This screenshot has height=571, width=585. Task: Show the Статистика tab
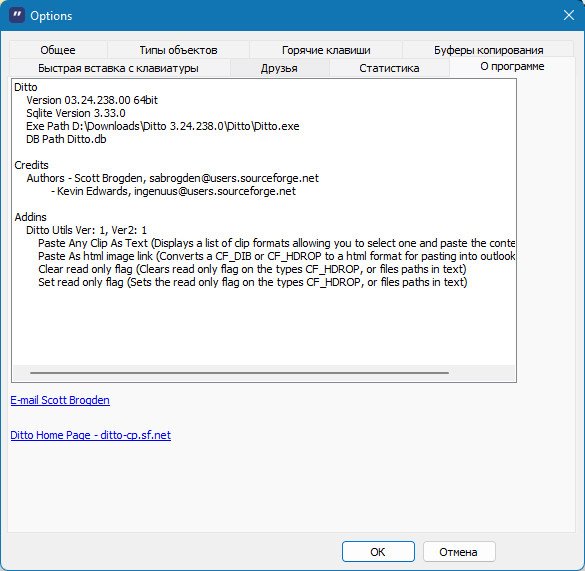(389, 68)
